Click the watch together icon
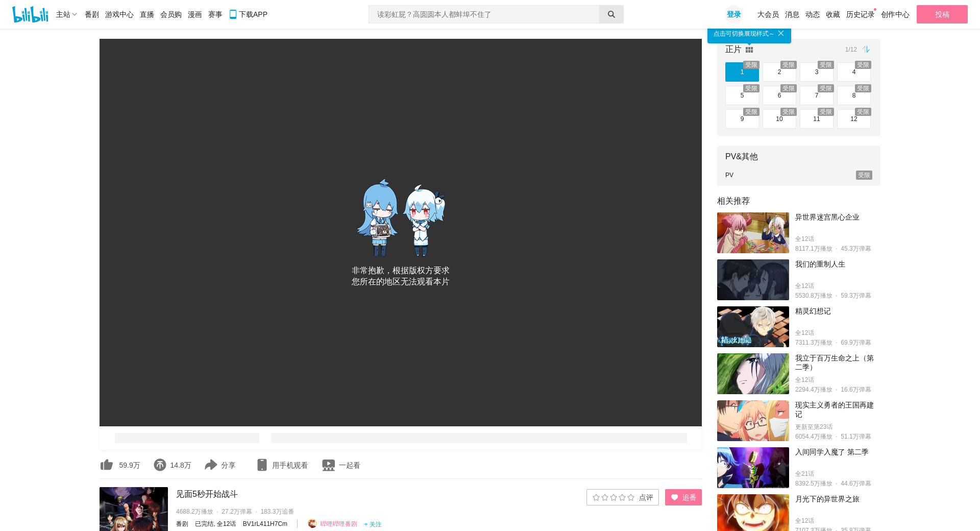Viewport: 980px width, 531px height. click(328, 465)
